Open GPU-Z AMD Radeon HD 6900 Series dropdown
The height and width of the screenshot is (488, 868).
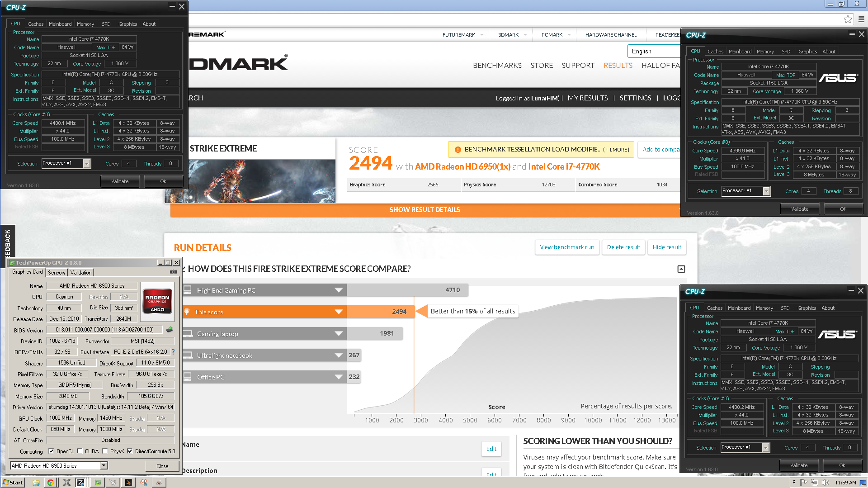104,466
